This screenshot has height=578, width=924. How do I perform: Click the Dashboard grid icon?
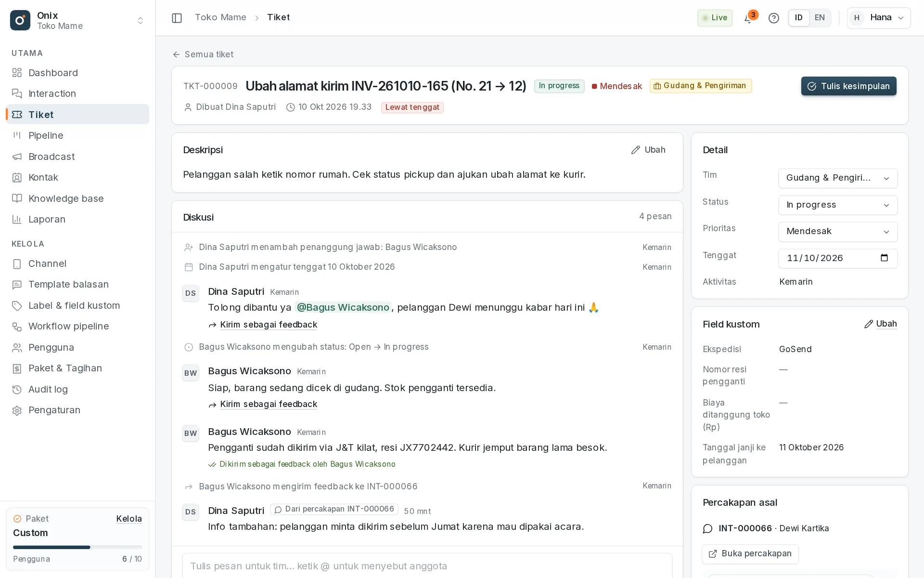click(17, 73)
